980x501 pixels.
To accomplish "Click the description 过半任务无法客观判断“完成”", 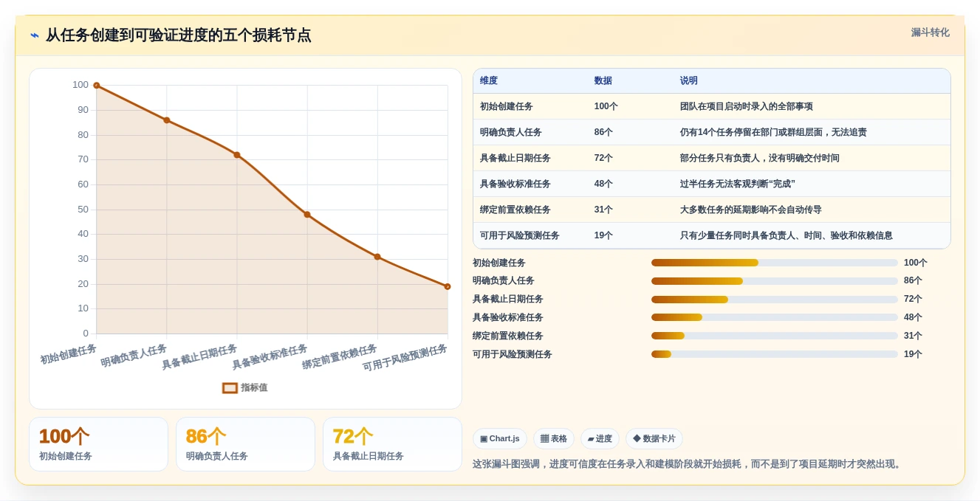I will click(738, 184).
